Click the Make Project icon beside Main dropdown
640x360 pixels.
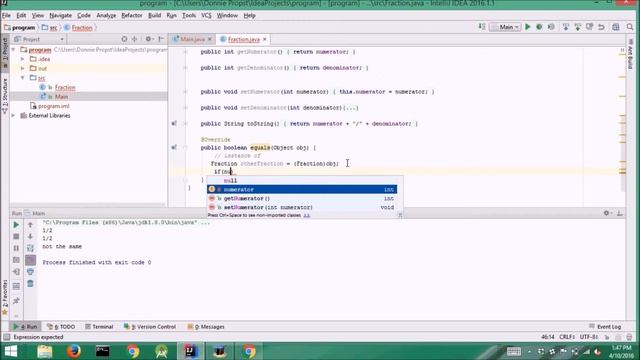point(482,27)
